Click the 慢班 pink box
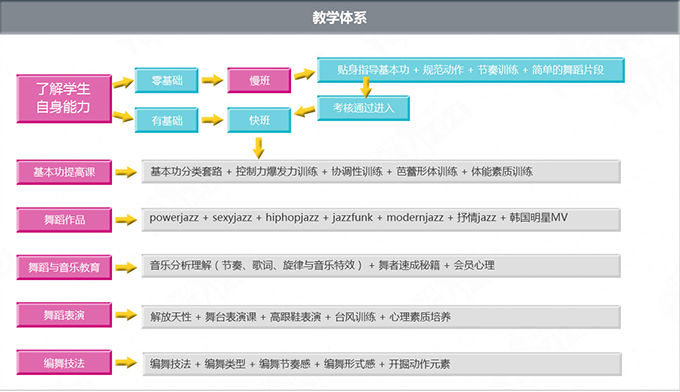This screenshot has width=680, height=392. pyautogui.click(x=259, y=80)
